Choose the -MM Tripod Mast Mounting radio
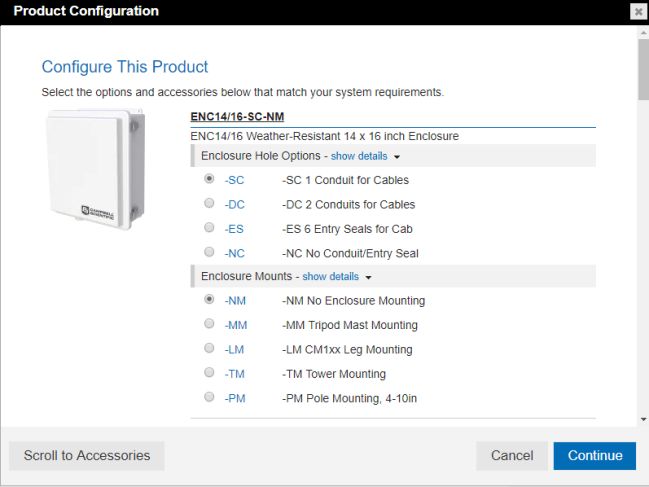Screen dimensions: 649x487 click(x=209, y=324)
